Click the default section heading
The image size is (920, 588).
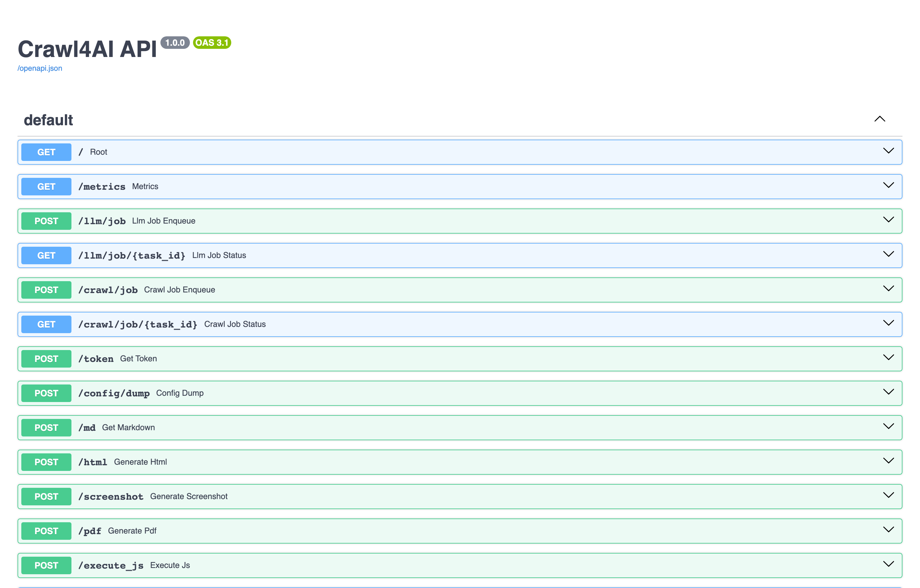click(x=48, y=120)
